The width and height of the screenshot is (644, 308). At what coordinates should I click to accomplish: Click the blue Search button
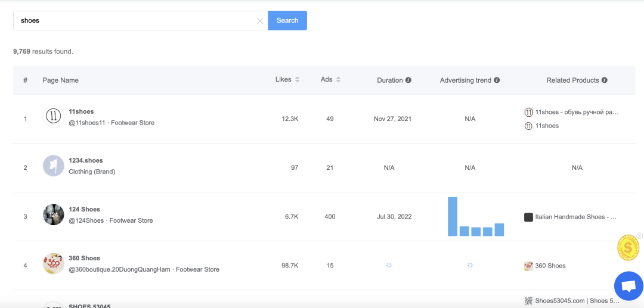click(287, 20)
